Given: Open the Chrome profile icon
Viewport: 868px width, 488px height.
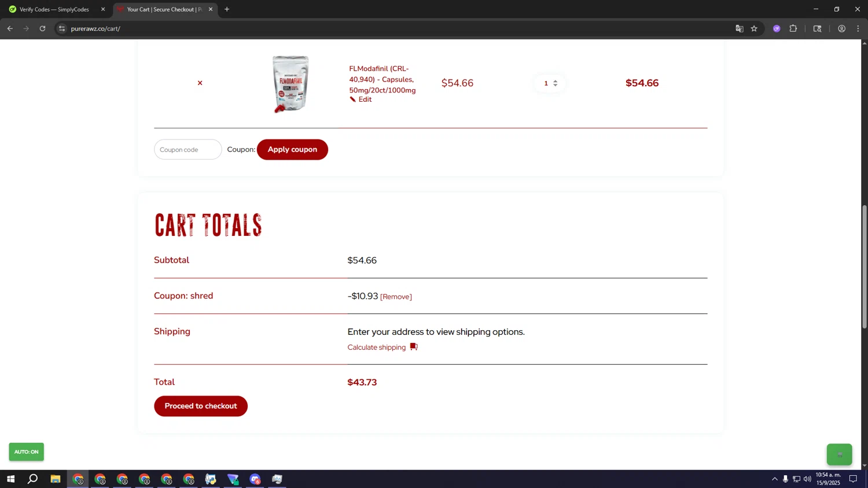Looking at the screenshot, I should pyautogui.click(x=841, y=28).
